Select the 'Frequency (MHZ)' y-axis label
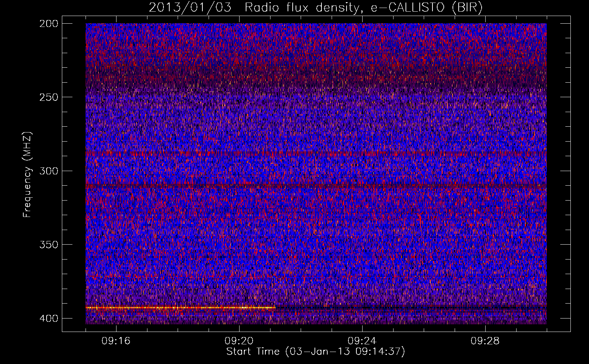This screenshot has height=364, width=589. [27, 174]
